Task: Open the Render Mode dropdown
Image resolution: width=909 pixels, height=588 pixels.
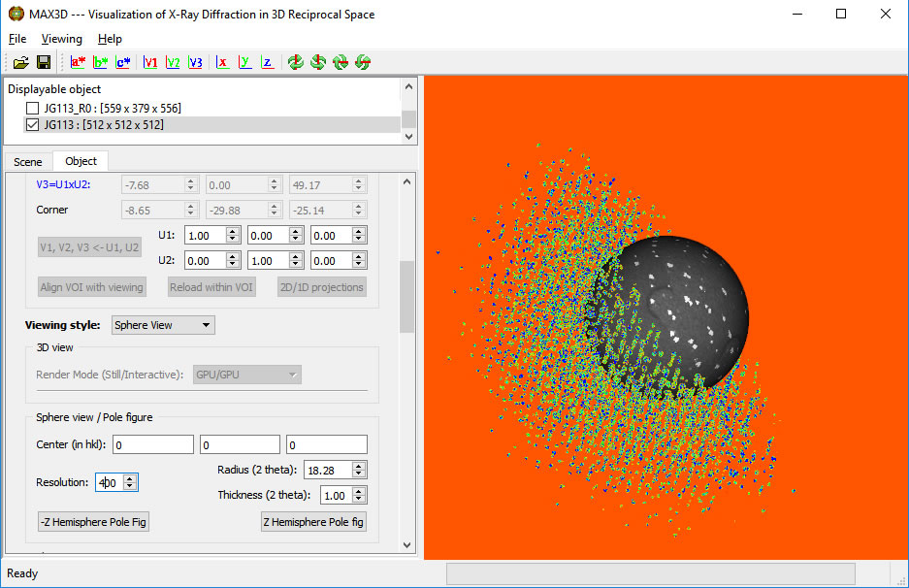Action: pyautogui.click(x=246, y=374)
